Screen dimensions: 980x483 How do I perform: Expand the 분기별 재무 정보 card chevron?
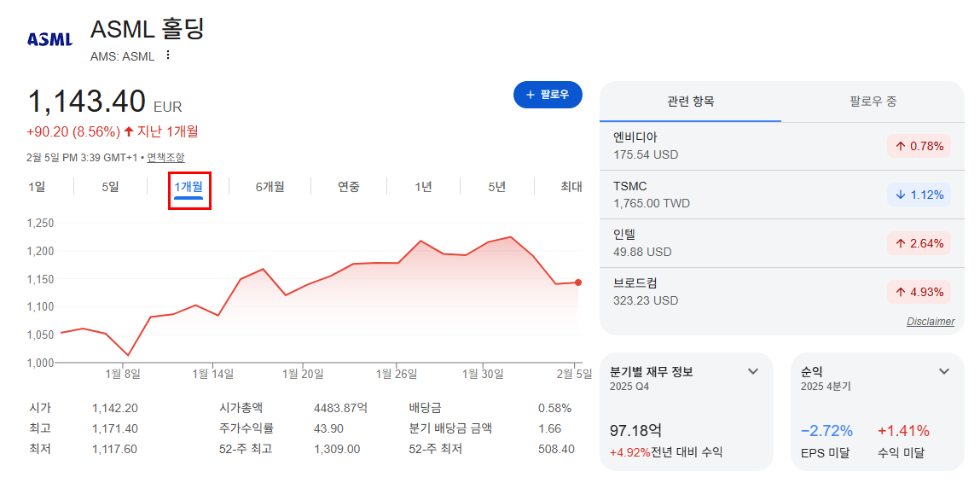753,371
